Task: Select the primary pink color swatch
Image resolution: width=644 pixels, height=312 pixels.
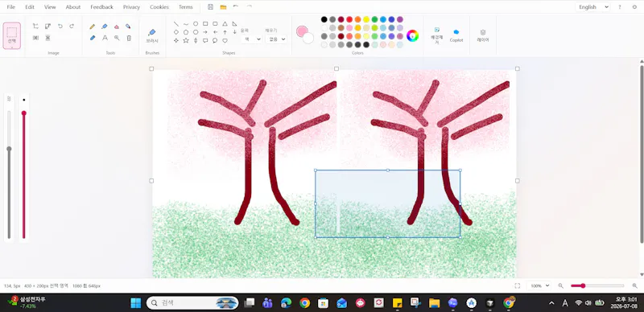Action: point(302,31)
